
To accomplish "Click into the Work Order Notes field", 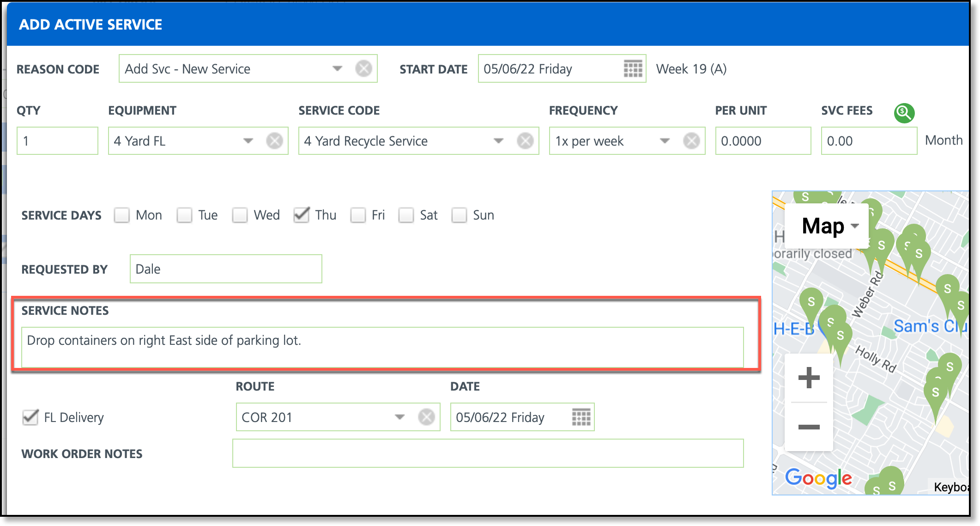I will pos(488,453).
